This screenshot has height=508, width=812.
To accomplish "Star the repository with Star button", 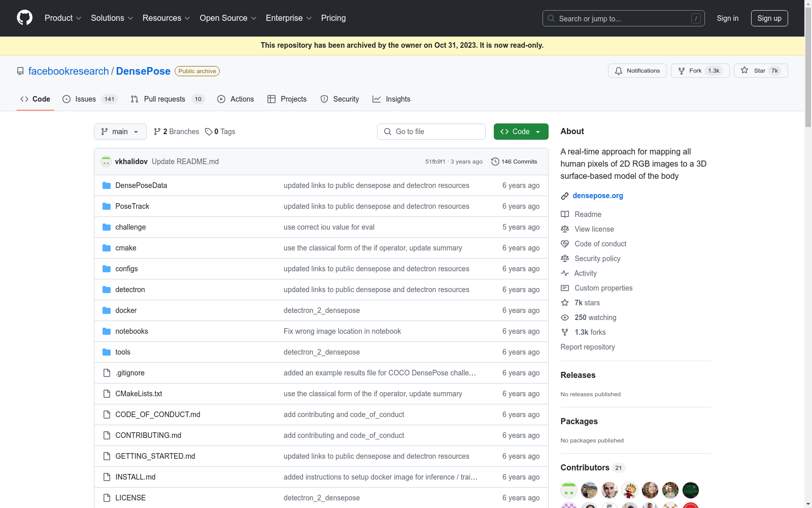I will tap(761, 71).
